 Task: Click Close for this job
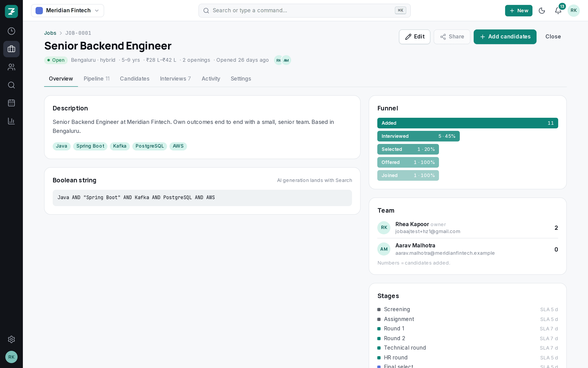click(553, 37)
